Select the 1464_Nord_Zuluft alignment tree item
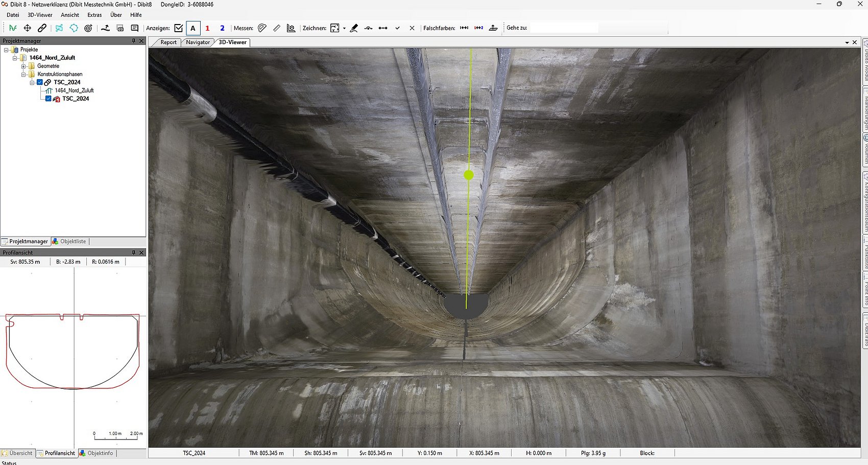Viewport: 868px width, 465px height. (x=74, y=90)
